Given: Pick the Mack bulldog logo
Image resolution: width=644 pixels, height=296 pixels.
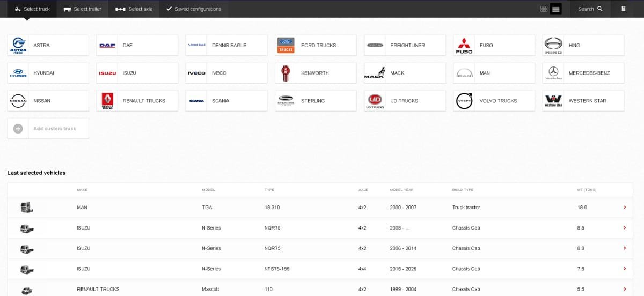Looking at the screenshot, I should [375, 73].
